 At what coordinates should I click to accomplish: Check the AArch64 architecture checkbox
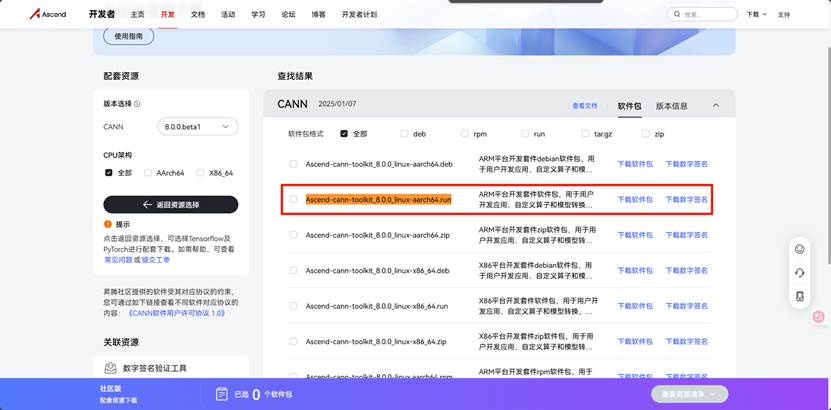tap(148, 173)
